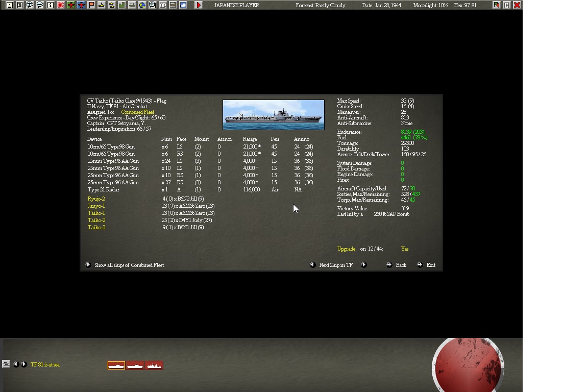Image resolution: width=588 pixels, height=392 pixels.
Task: Click the red play end-turn arrow
Action: point(199,5)
